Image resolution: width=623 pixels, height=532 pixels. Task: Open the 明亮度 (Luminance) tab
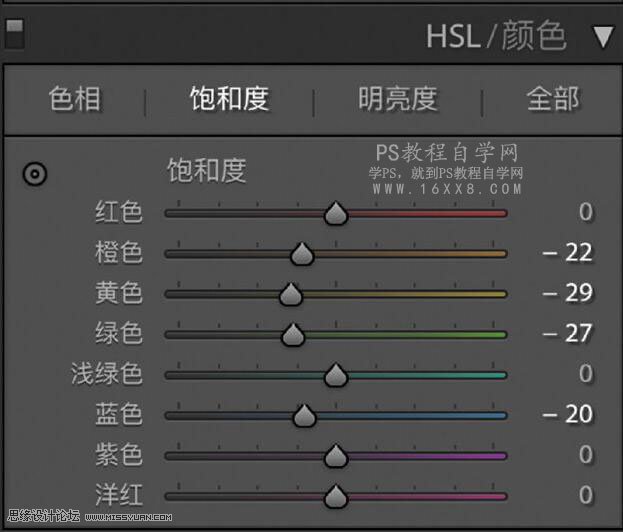[x=397, y=99]
